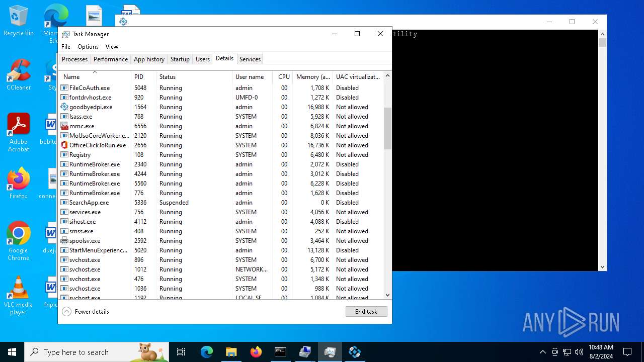The width and height of the screenshot is (644, 362).
Task: Sort by UAC virtualization column header
Action: click(x=358, y=77)
